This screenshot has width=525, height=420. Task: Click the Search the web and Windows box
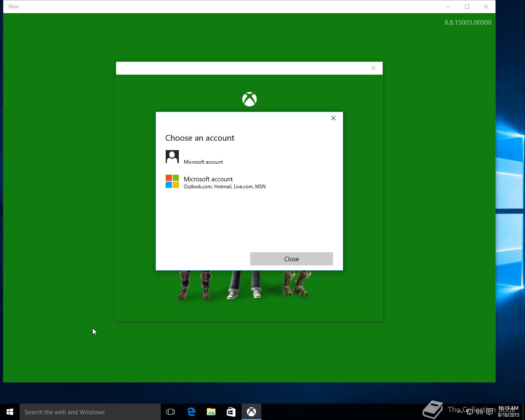(x=90, y=412)
